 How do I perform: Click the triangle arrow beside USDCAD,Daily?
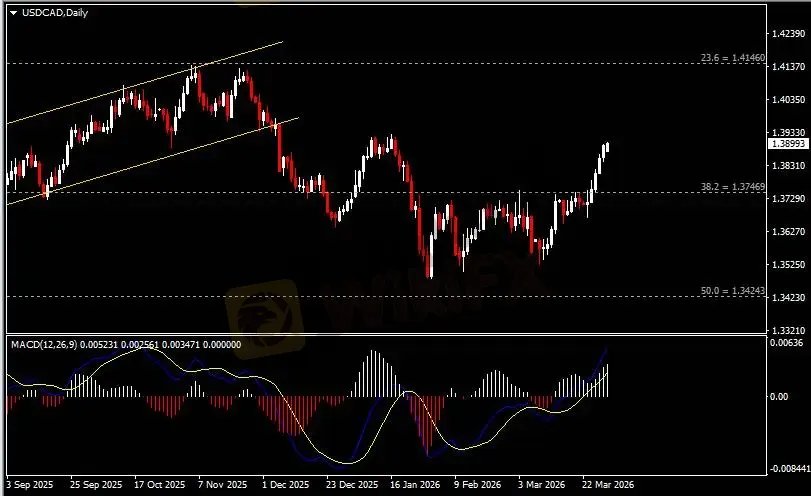(13, 12)
